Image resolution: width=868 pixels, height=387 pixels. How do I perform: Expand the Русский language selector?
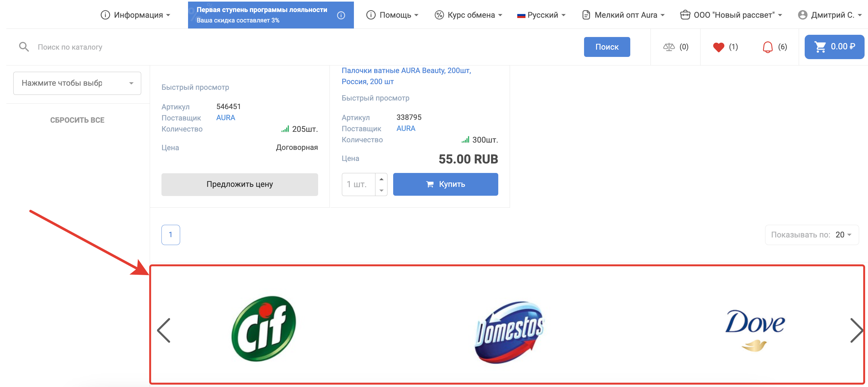(541, 15)
